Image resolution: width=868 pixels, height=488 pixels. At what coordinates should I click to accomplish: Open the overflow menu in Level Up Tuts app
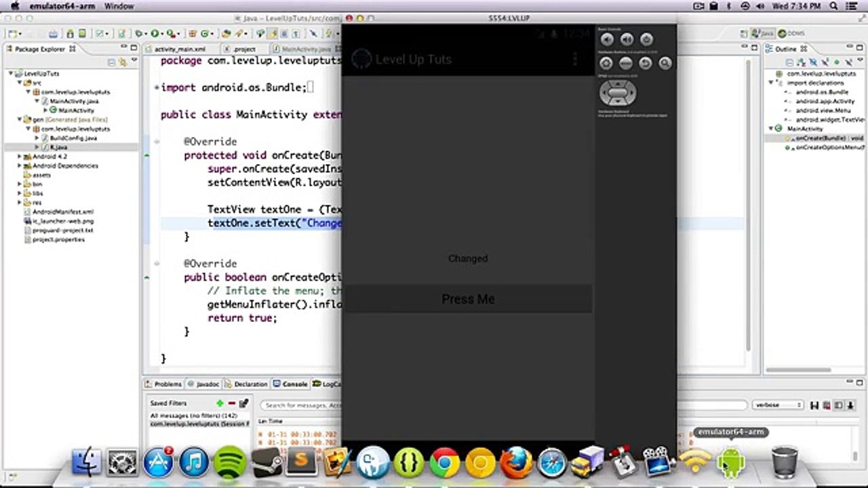(x=575, y=59)
